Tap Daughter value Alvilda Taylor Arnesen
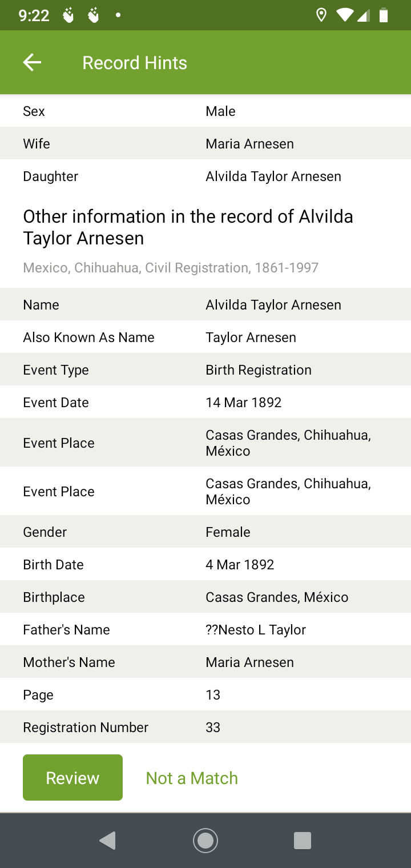Image resolution: width=411 pixels, height=868 pixels. (273, 176)
